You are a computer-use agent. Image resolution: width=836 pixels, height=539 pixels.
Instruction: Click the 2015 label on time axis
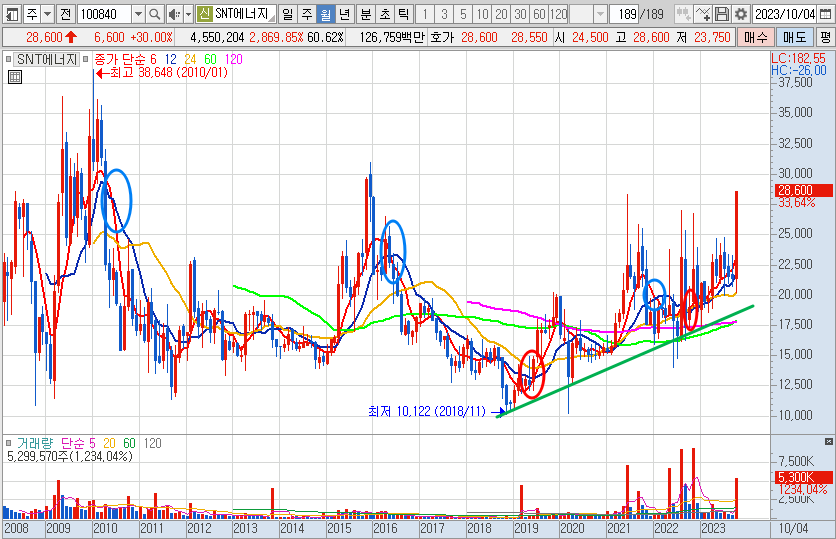pyautogui.click(x=339, y=528)
